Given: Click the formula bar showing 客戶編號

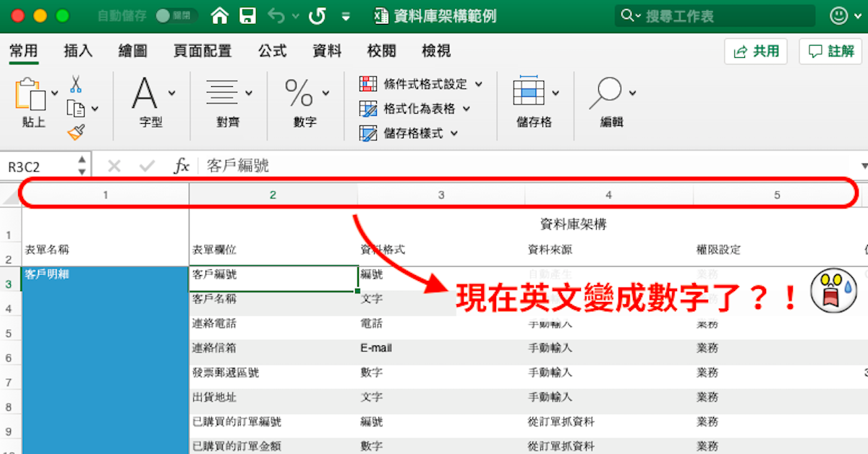Looking at the screenshot, I should [528, 166].
